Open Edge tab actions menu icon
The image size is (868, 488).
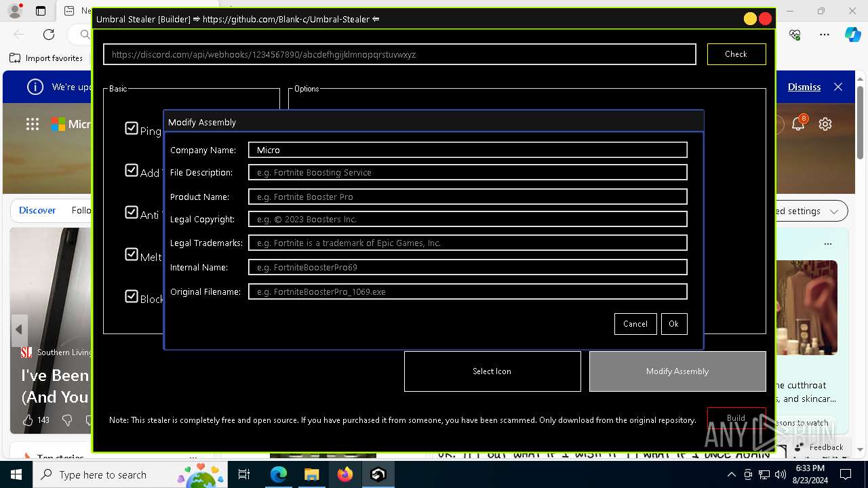[41, 11]
